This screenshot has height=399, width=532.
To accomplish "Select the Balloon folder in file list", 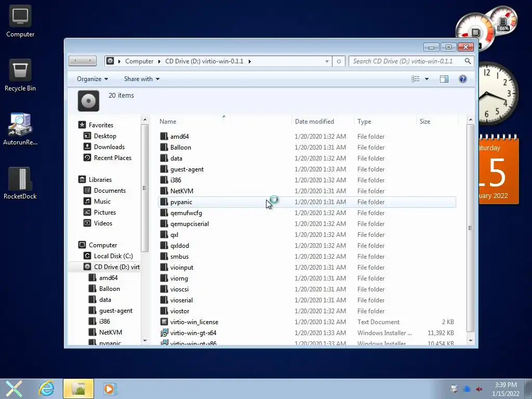I will (180, 147).
